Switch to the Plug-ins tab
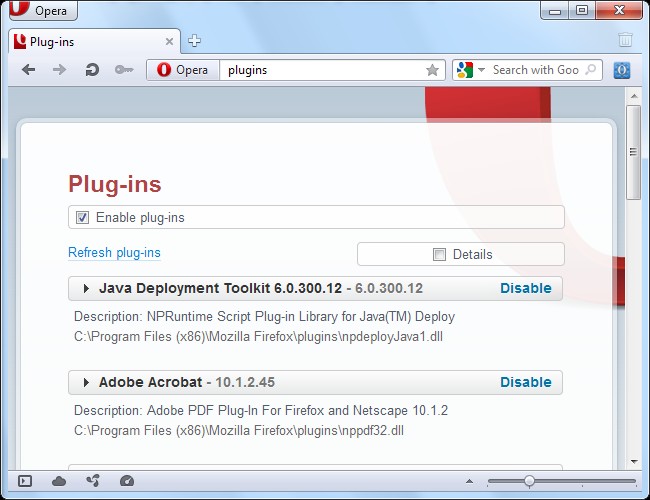Screen dimensions: 650x500 coord(94,41)
